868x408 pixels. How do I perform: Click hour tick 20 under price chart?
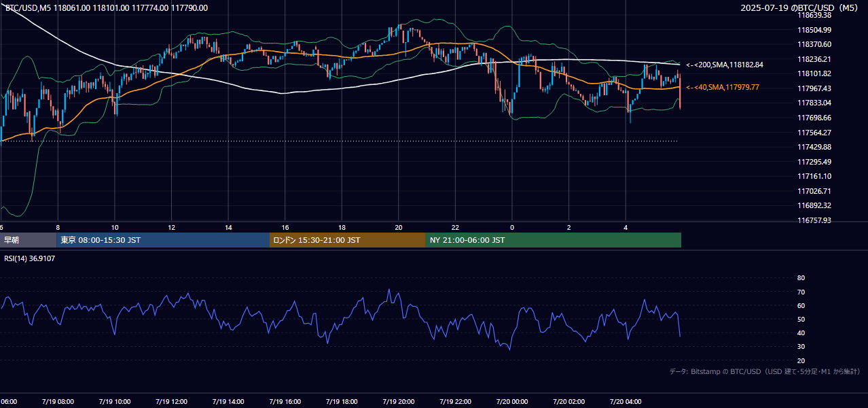pyautogui.click(x=399, y=228)
